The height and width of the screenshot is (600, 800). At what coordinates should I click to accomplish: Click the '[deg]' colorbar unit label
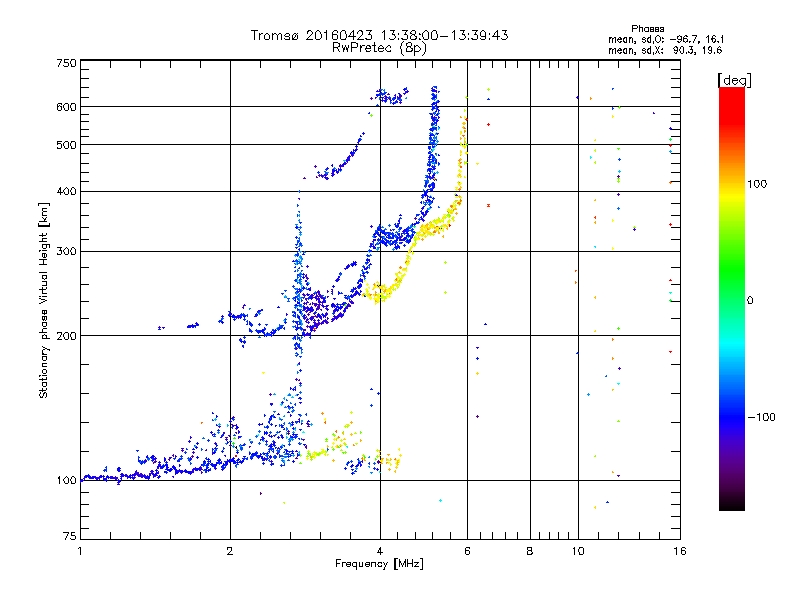pos(734,80)
